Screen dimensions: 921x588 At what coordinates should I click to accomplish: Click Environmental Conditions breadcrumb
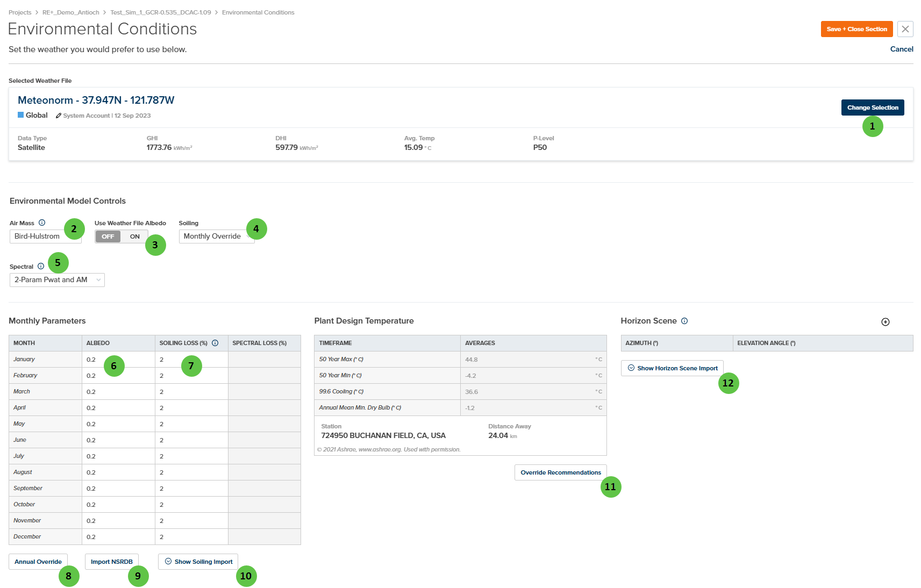pos(258,12)
